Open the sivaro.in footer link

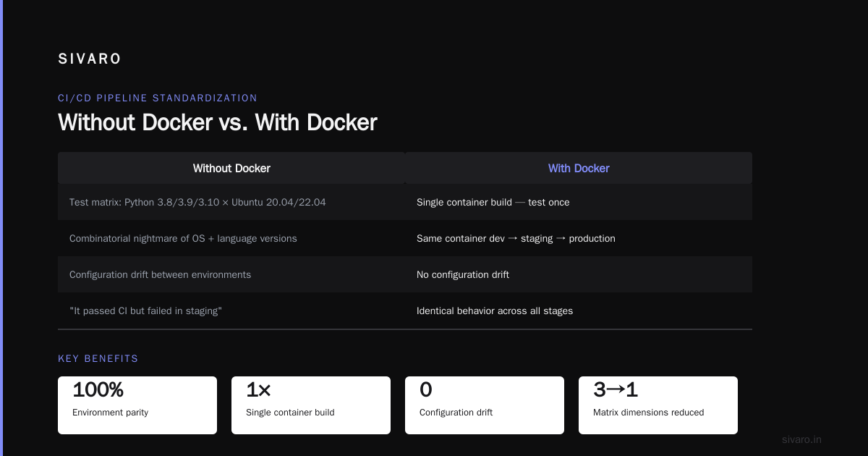click(802, 439)
